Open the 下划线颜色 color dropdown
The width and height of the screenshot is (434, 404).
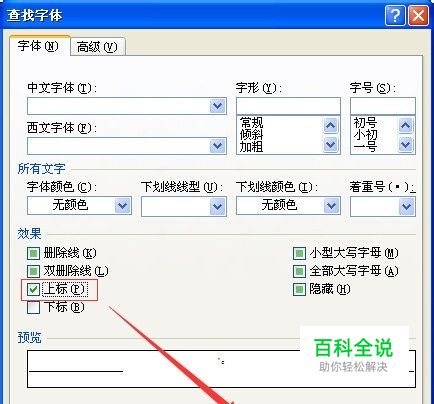[332, 206]
